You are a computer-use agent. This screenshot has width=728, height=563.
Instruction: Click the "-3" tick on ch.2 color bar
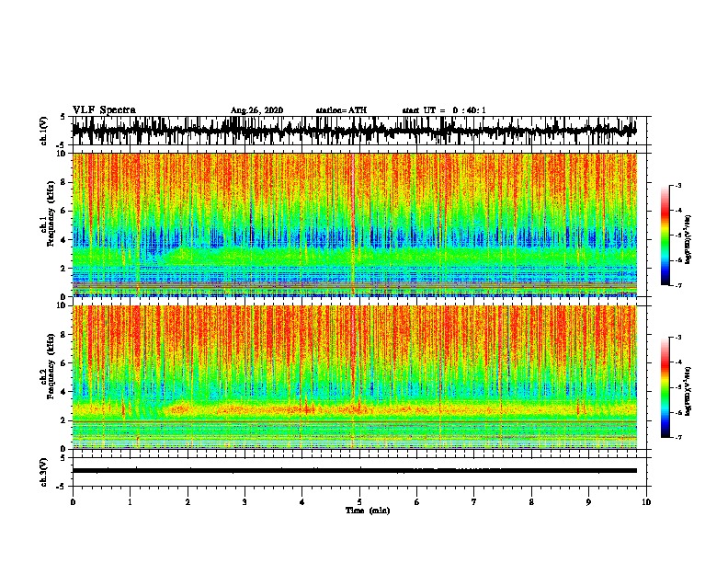point(678,338)
